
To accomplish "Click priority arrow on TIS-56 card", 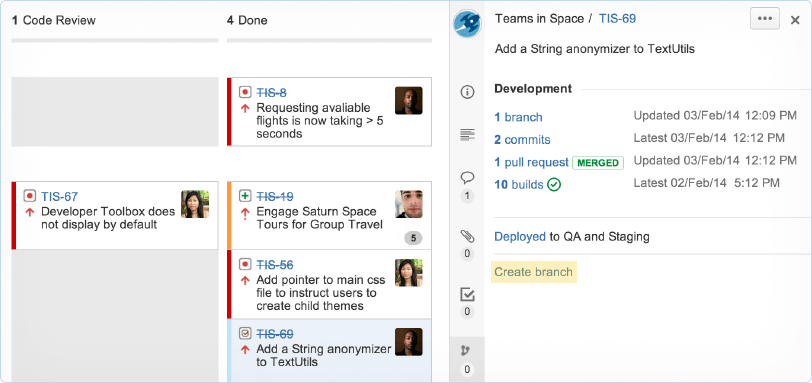I will [245, 281].
